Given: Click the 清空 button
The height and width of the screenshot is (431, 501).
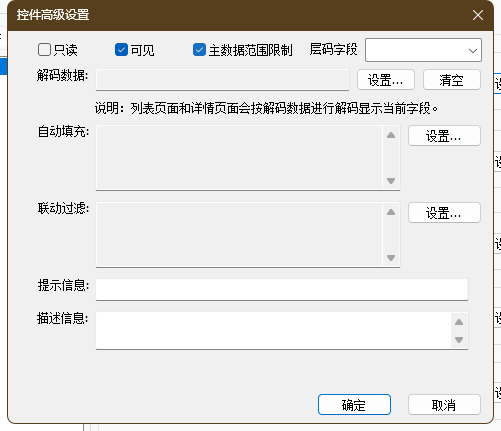Looking at the screenshot, I should pos(452,80).
